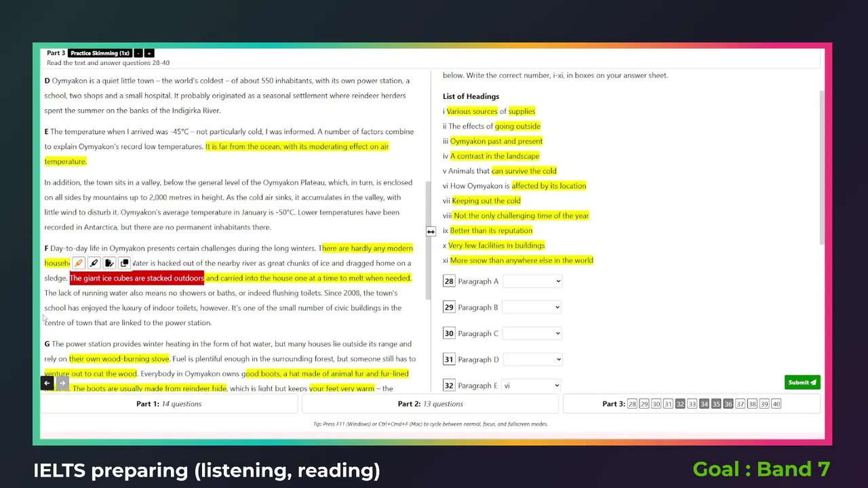
Task: Click the question number 31 box beside Paragraph D
Action: 449,359
